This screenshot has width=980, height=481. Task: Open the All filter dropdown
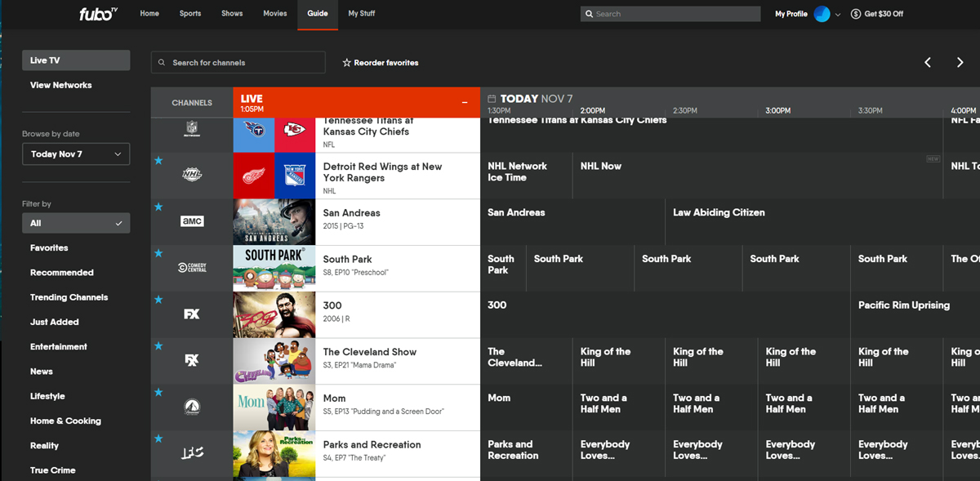tap(76, 222)
